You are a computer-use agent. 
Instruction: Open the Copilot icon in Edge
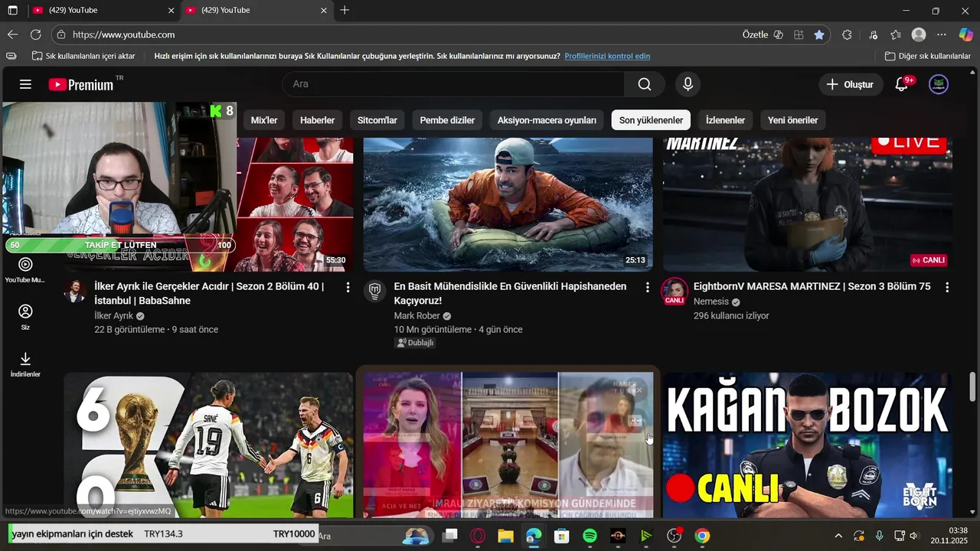pos(965,34)
